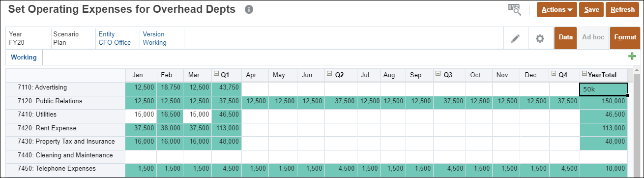Click the Feb column header
This screenshot has height=178, width=644.
coord(170,75)
